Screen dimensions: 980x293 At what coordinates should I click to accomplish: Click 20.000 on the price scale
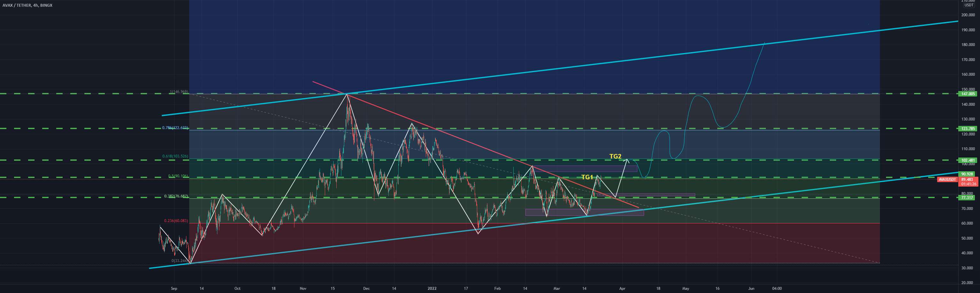pos(968,283)
